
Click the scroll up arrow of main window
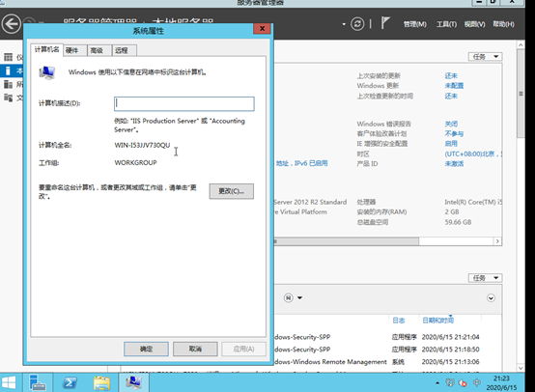click(521, 44)
